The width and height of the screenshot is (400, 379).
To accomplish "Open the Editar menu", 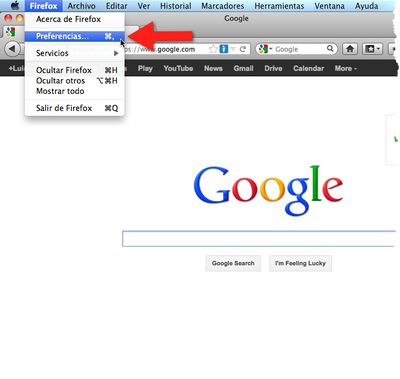I will pos(117,6).
